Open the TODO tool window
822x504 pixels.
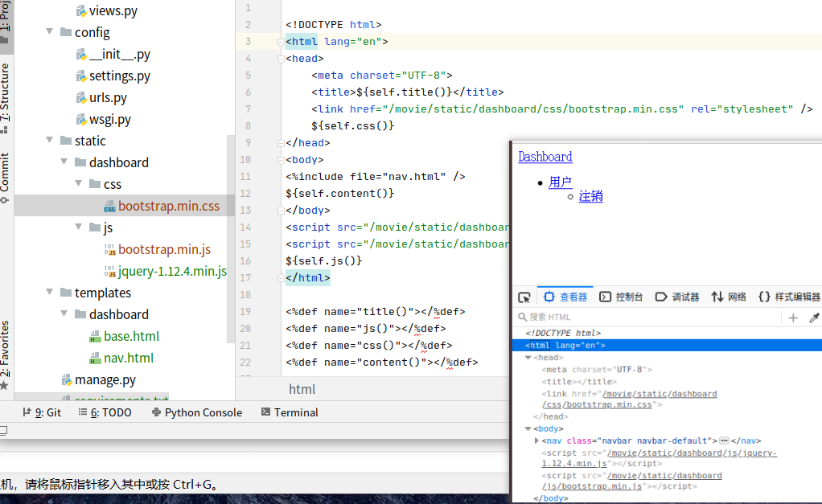tap(105, 412)
